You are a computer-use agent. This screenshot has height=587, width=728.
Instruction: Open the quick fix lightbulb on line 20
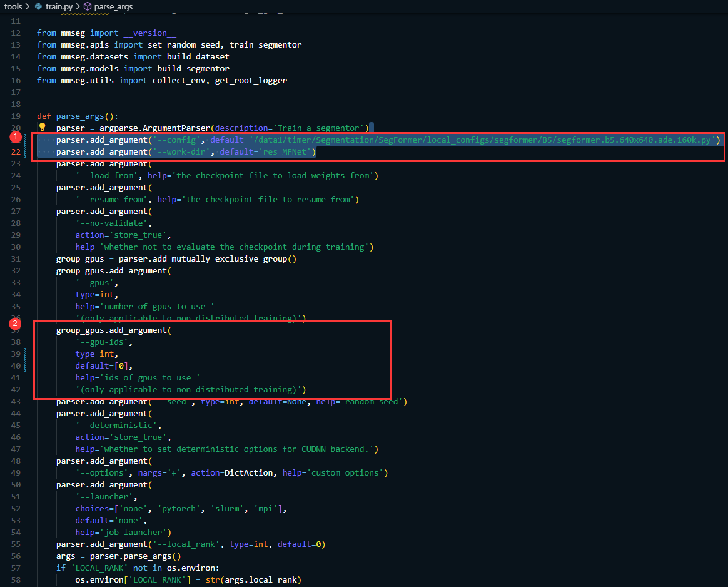click(x=42, y=127)
